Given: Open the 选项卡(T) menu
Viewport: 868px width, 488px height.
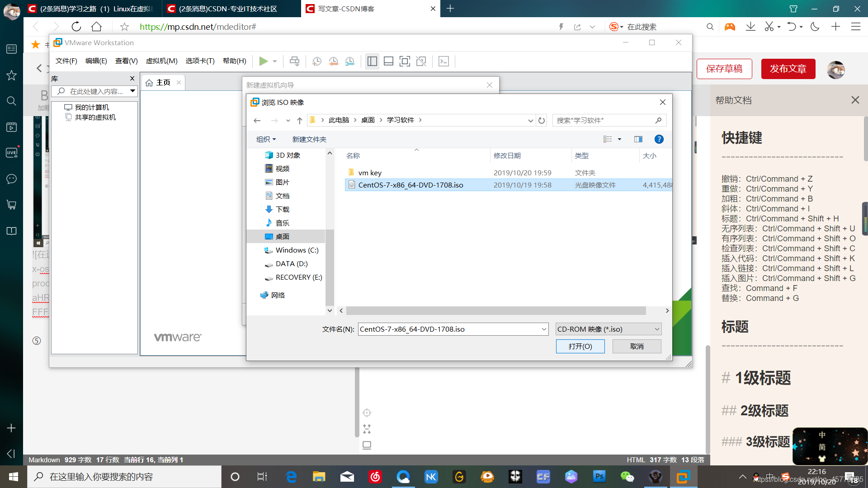Looking at the screenshot, I should (x=200, y=61).
